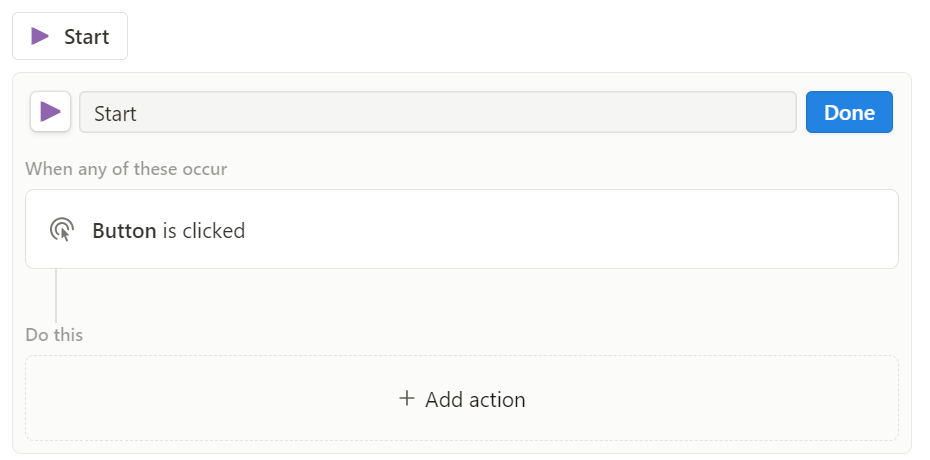Click the 'is clicked' trigger text

pyautogui.click(x=204, y=230)
